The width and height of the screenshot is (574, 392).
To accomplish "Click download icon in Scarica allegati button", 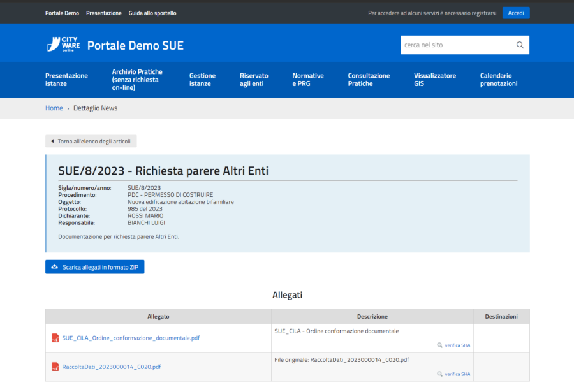I will [55, 267].
